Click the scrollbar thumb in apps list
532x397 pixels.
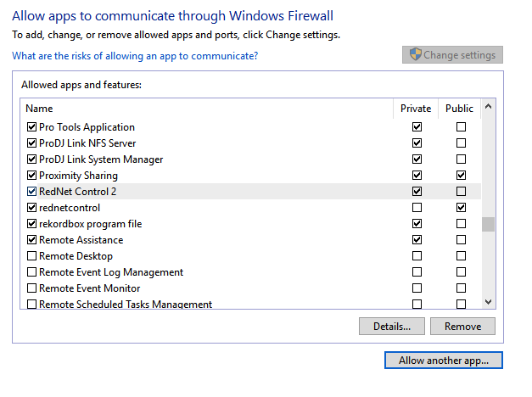click(x=488, y=224)
